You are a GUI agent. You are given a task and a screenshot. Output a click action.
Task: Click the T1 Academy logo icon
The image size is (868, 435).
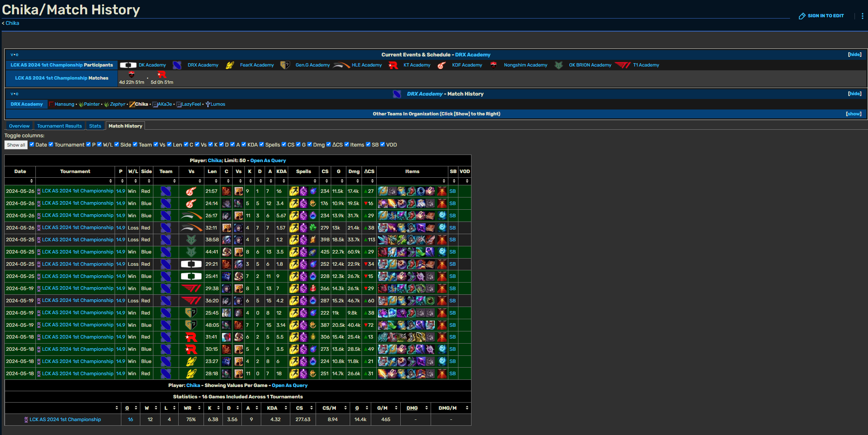click(x=623, y=65)
